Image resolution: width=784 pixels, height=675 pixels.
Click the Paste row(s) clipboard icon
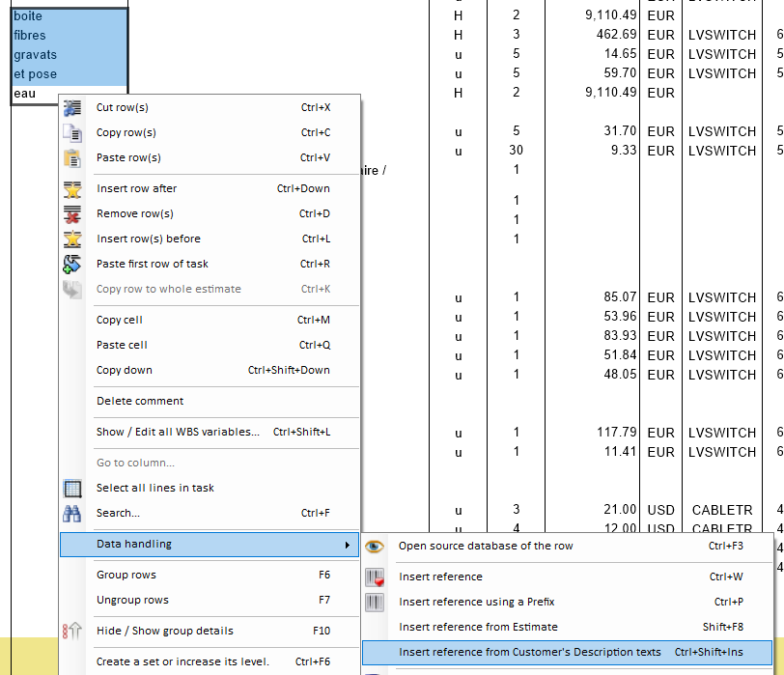point(72,158)
